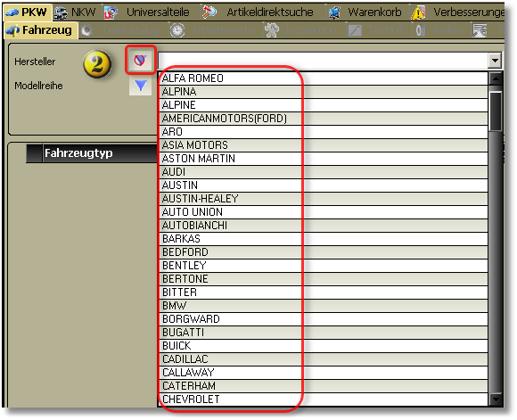Open the Hersteller dropdown arrow
The image size is (517, 420).
coord(495,61)
